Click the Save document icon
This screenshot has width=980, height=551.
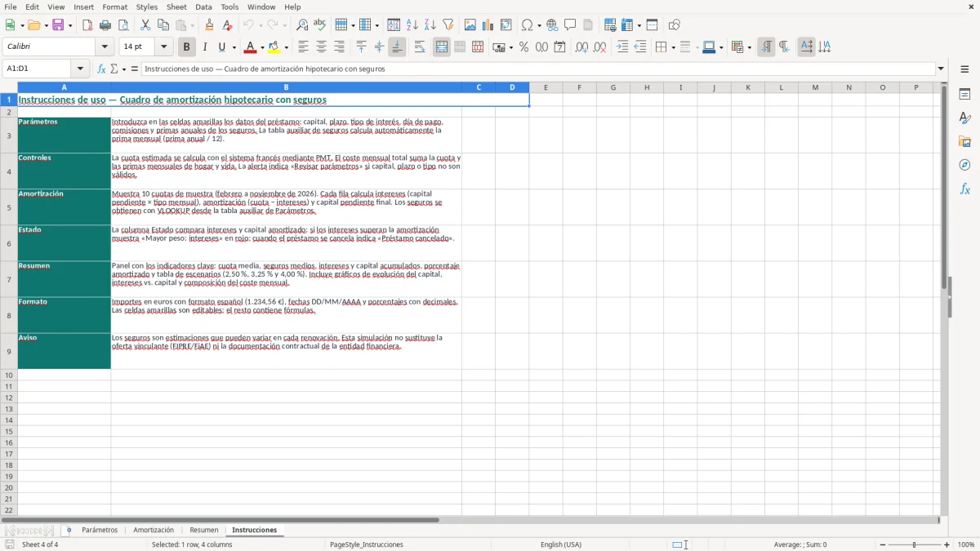pyautogui.click(x=58, y=25)
